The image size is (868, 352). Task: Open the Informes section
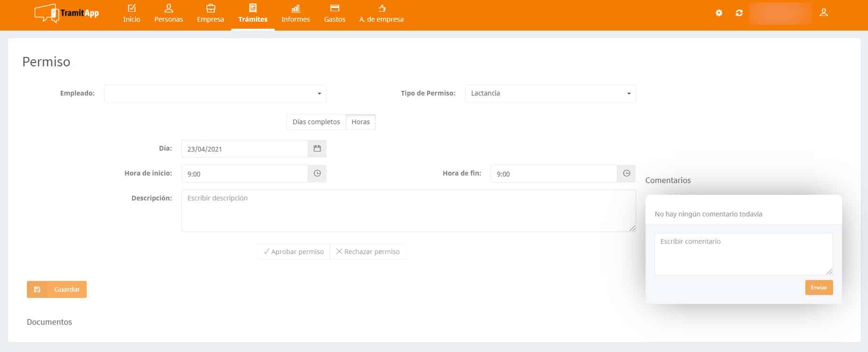pyautogui.click(x=295, y=14)
